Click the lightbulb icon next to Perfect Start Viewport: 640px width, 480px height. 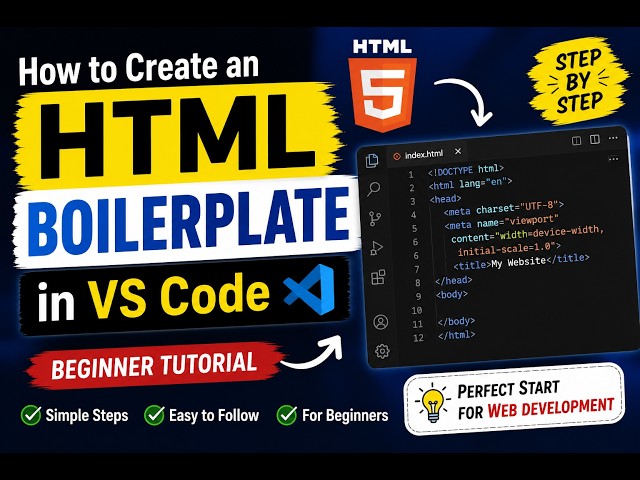click(x=433, y=404)
